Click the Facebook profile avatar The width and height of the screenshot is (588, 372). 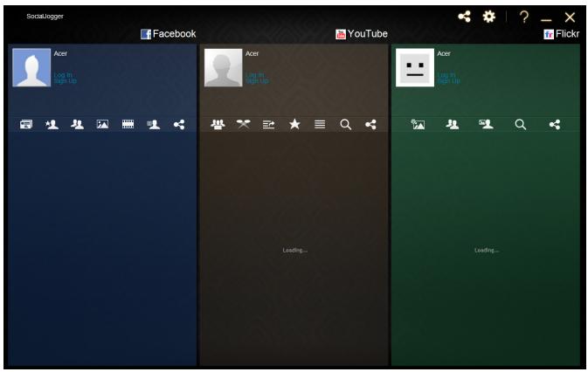31,67
